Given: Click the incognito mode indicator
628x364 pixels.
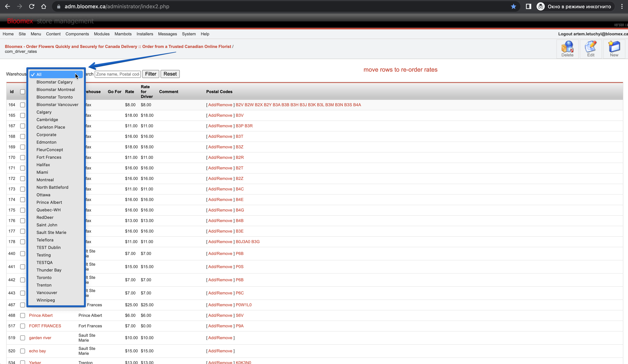Looking at the screenshot, I should coord(575,6).
